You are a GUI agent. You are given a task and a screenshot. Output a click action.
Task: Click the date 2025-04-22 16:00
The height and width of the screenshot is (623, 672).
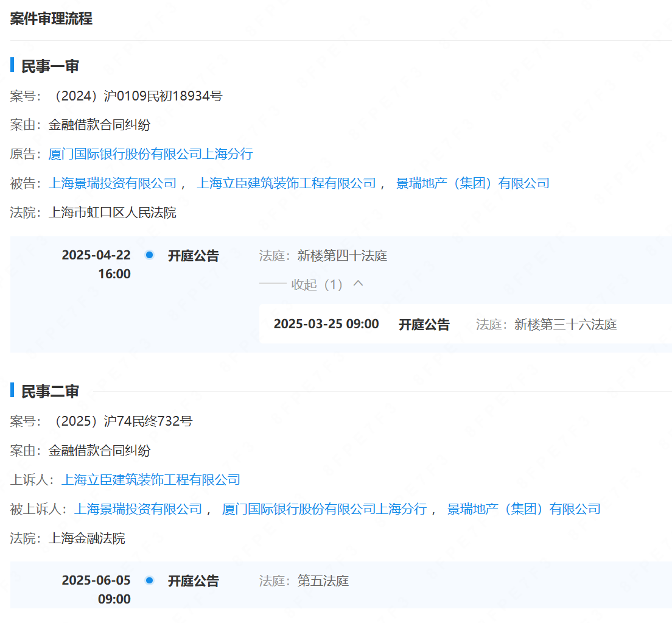pyautogui.click(x=96, y=264)
